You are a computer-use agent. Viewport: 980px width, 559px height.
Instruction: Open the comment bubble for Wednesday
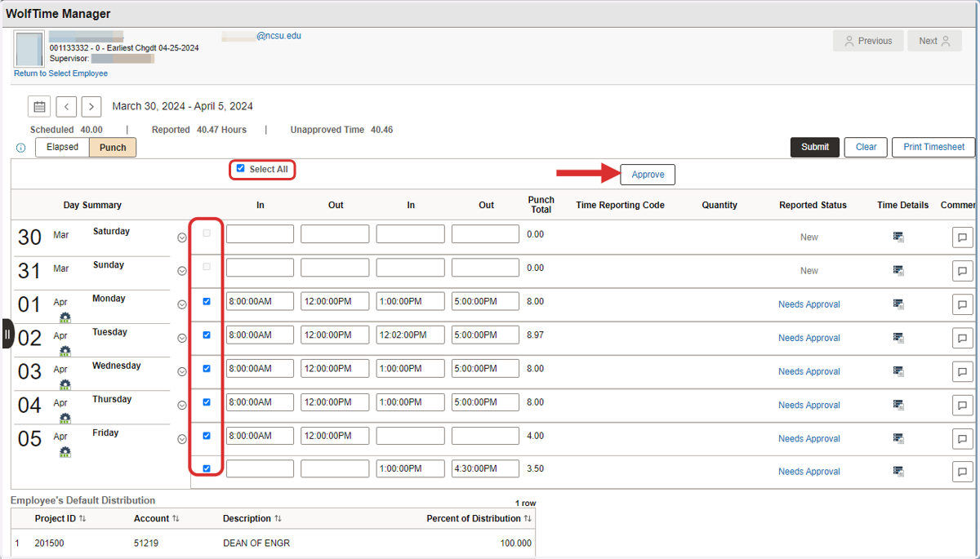tap(962, 371)
